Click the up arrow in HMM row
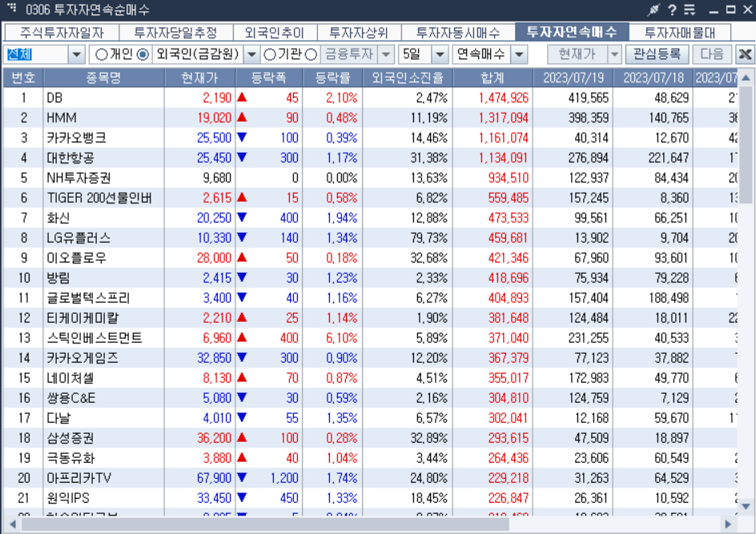Viewport: 756px width, 534px height. [242, 117]
